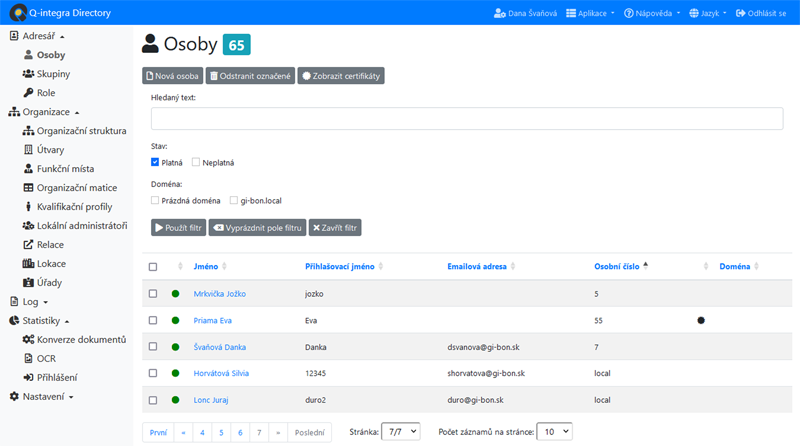Click the Úřady badge icon

(x=29, y=282)
